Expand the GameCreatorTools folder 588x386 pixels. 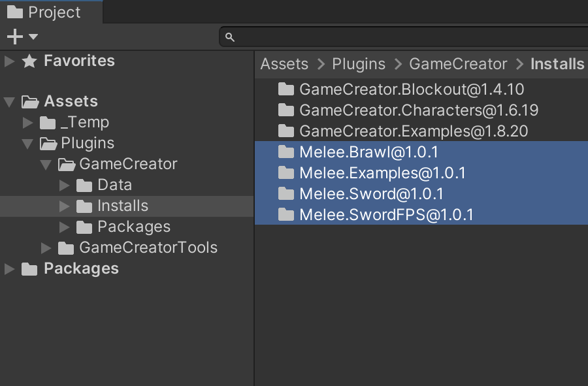pyautogui.click(x=46, y=248)
